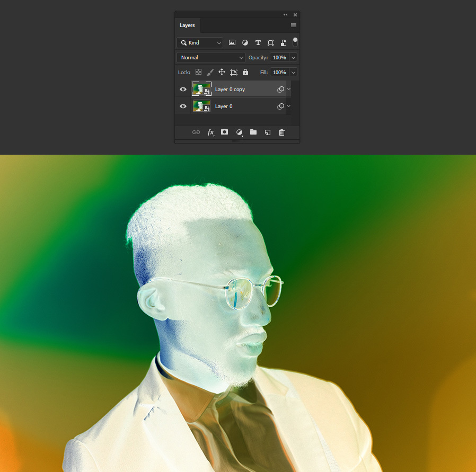Lock position move icon
Image resolution: width=476 pixels, height=472 pixels.
pos(222,72)
